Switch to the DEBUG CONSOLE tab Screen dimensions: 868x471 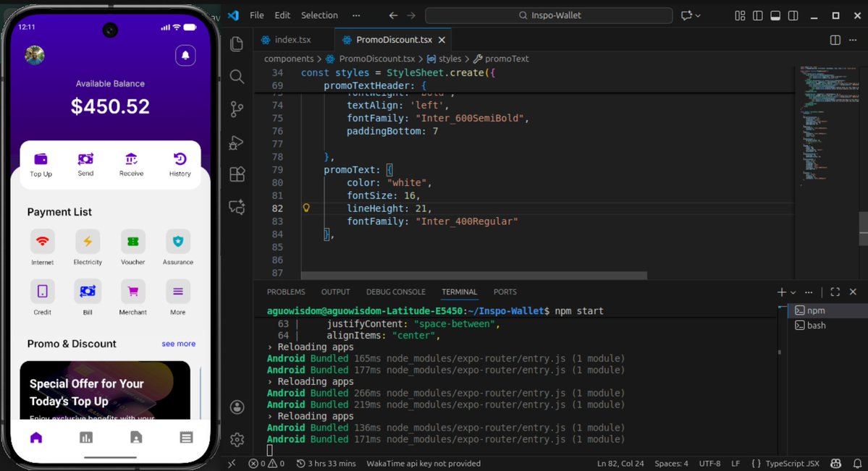pos(396,292)
